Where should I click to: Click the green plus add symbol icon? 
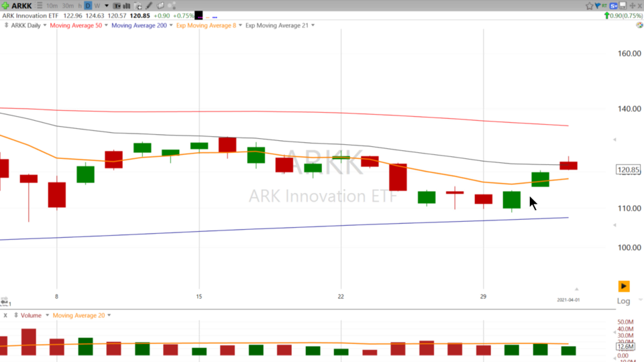tap(5, 5)
